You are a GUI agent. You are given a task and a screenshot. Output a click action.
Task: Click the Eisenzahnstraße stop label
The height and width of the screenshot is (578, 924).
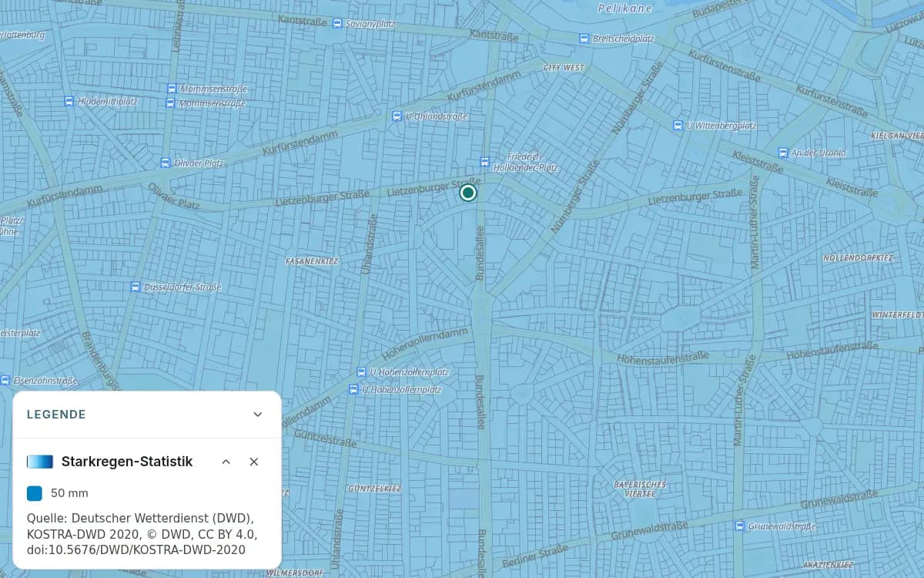(45, 381)
